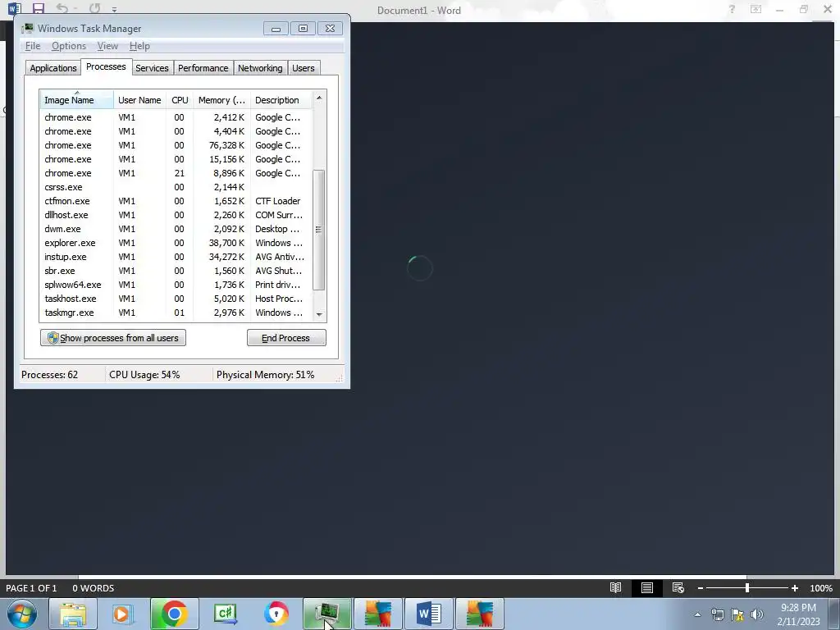The image size is (840, 630).
Task: Open the Help menu in Task Manager
Action: (139, 46)
